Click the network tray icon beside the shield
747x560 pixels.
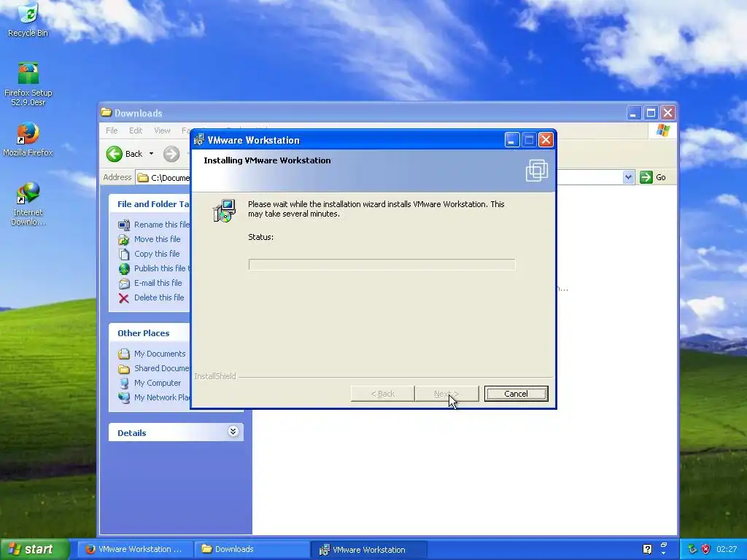point(693,549)
